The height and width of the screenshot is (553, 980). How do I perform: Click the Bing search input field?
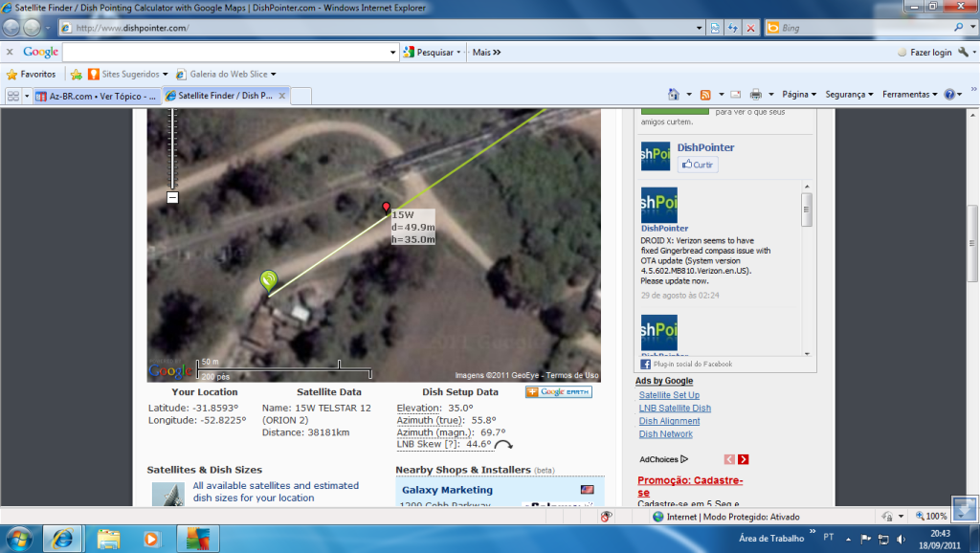pos(865,28)
